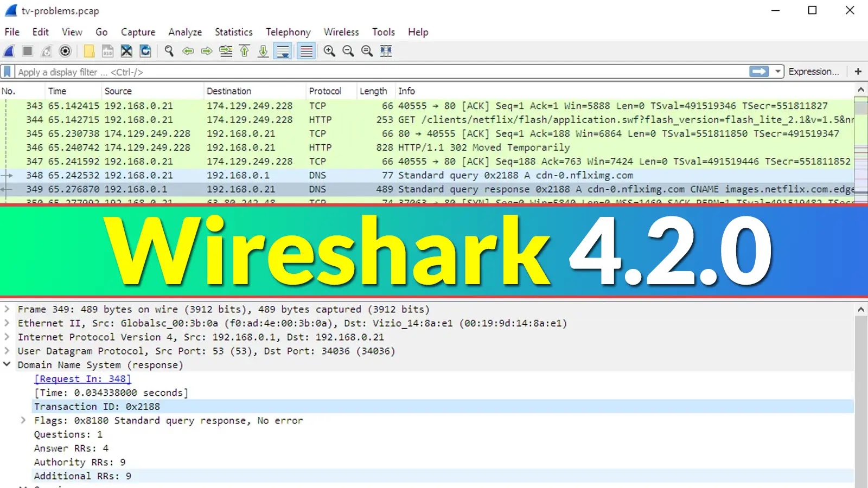Zoom in the main window text
This screenshot has width=868, height=488.
[x=329, y=51]
